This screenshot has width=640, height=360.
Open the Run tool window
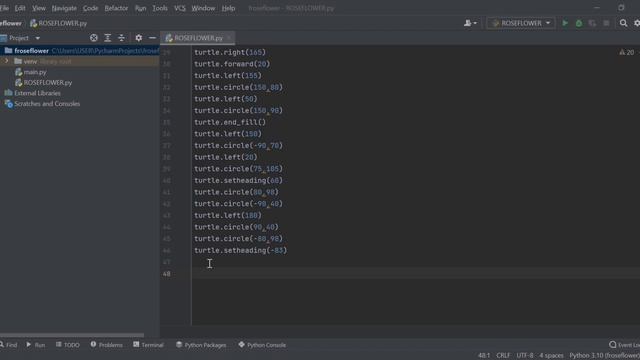coord(36,345)
